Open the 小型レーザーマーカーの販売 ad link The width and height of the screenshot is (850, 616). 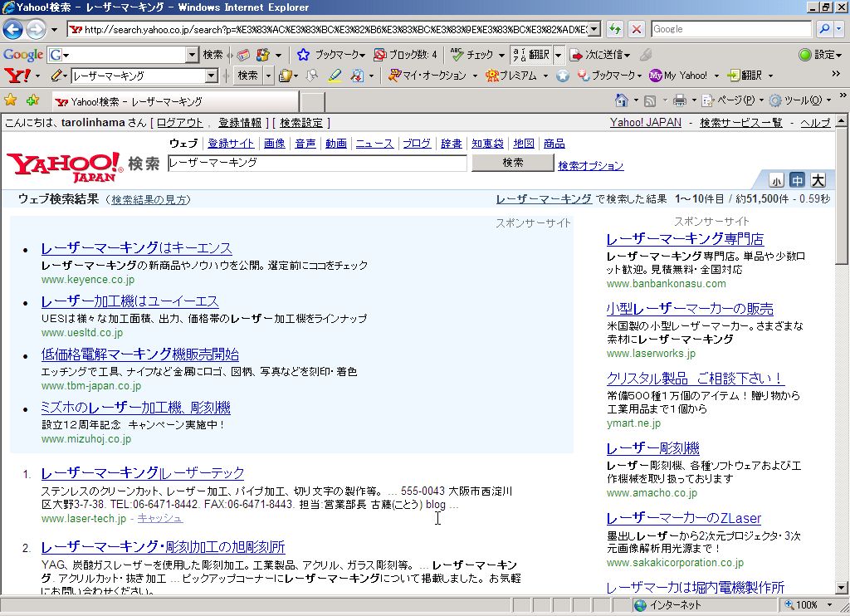pyautogui.click(x=690, y=309)
